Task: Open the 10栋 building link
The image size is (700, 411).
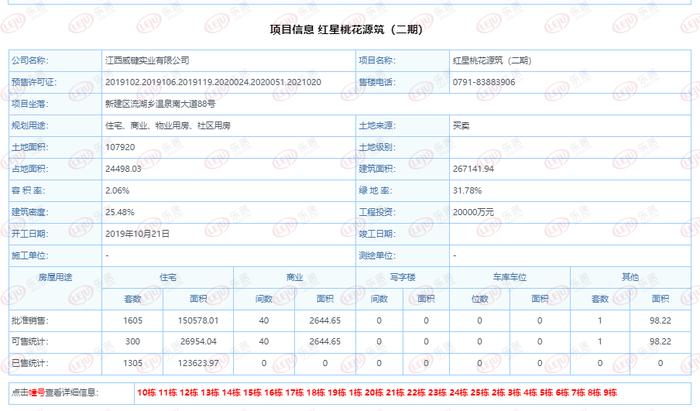Action: point(146,393)
